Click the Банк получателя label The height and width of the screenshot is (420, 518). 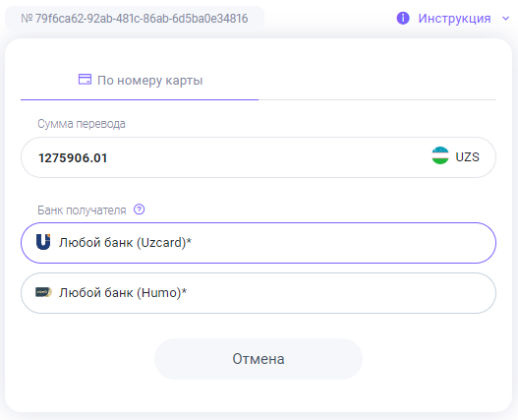point(82,210)
